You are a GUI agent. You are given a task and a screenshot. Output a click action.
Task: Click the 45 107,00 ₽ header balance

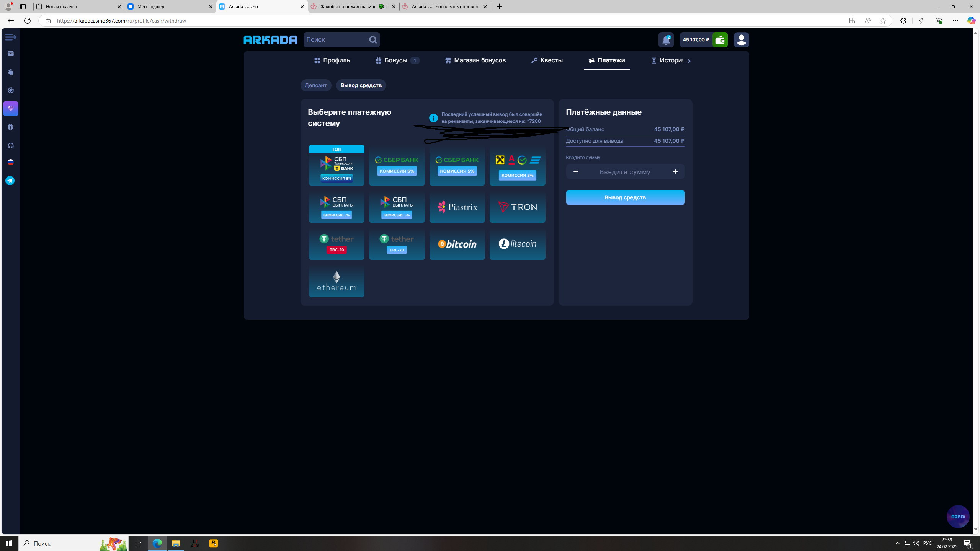click(x=696, y=40)
